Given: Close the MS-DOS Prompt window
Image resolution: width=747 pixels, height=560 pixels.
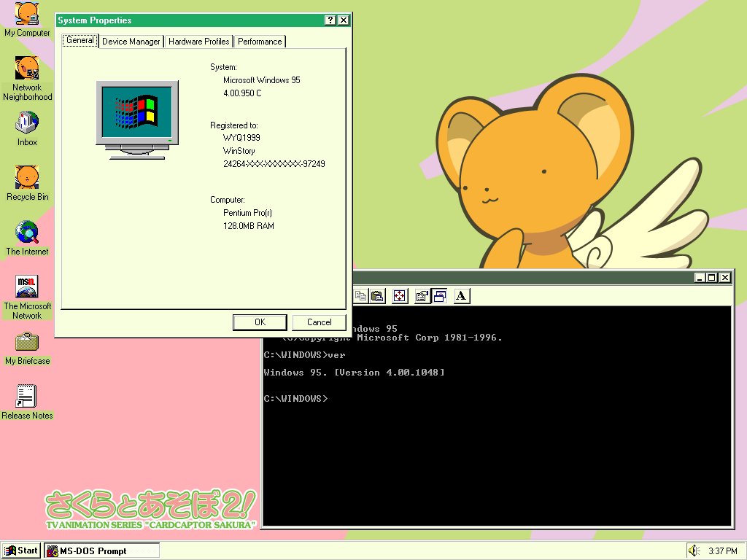Looking at the screenshot, I should [725, 278].
